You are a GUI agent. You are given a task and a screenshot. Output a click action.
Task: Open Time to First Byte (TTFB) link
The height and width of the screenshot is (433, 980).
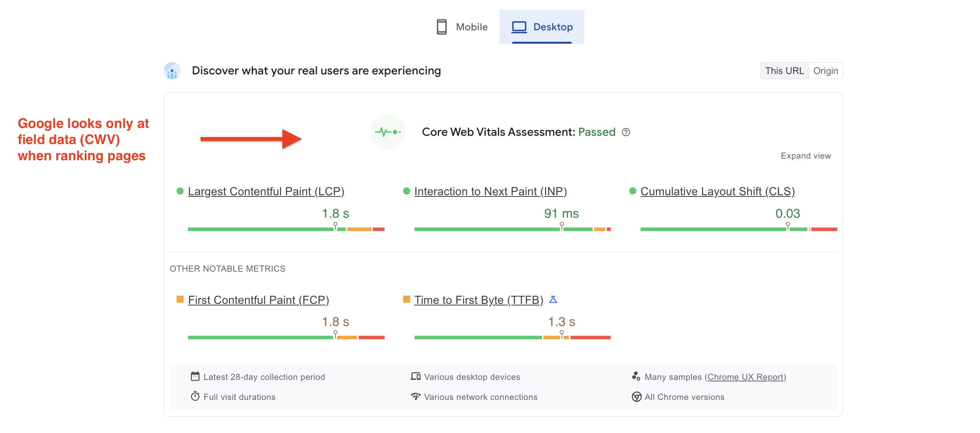tap(479, 300)
